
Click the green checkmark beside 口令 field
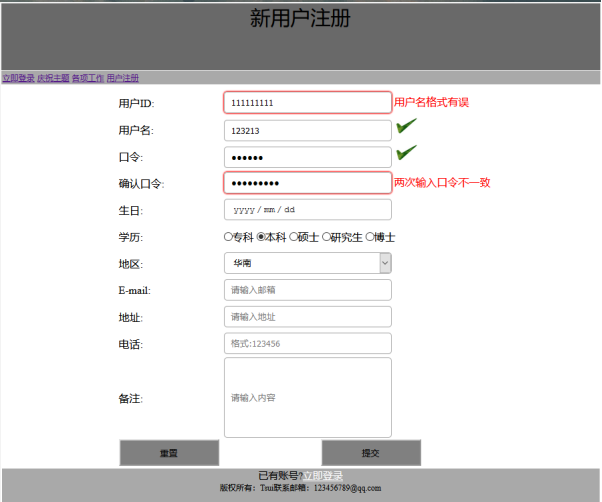(406, 153)
